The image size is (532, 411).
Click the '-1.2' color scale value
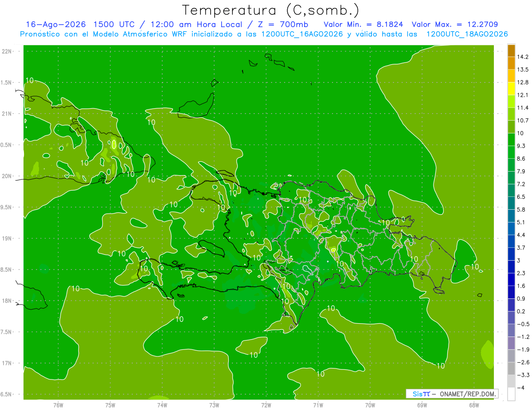[523, 337]
